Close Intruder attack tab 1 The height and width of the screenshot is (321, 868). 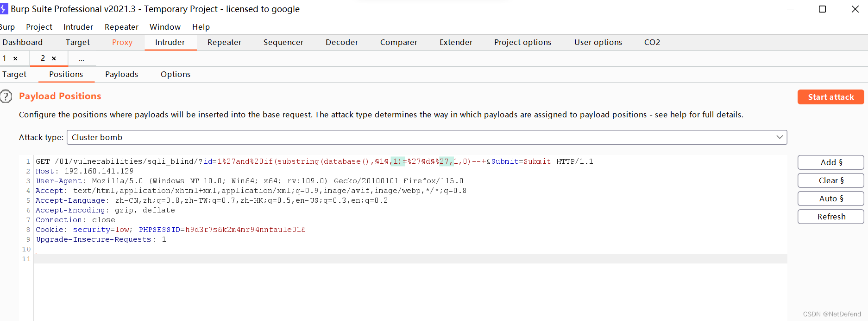coord(15,58)
